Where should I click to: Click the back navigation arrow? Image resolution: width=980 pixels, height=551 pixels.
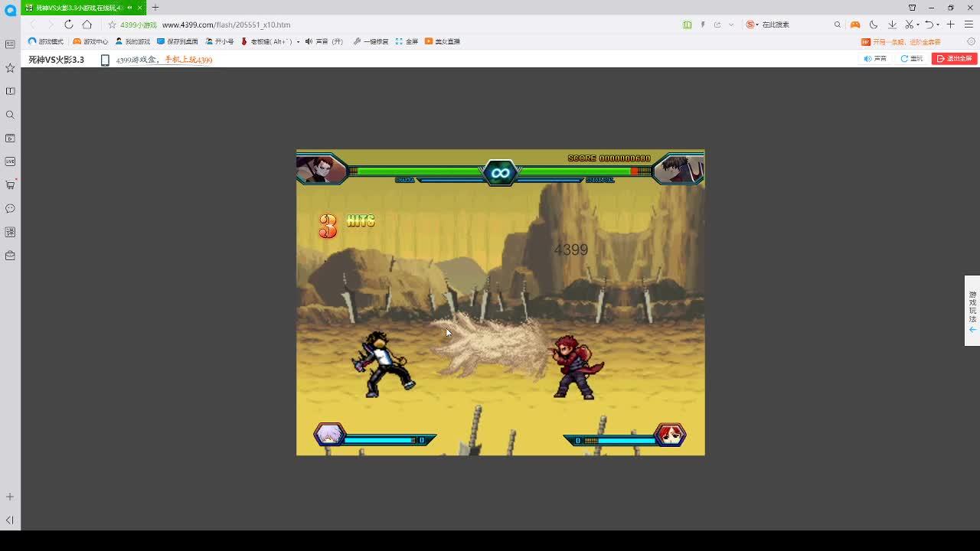coord(32,24)
